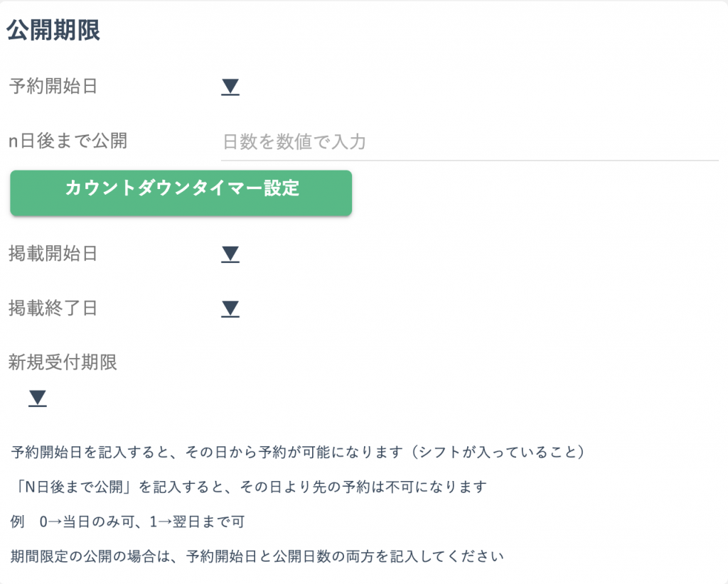Click the help text beginning 予約開始日を記入すると
The width and height of the screenshot is (728, 584).
point(213,452)
